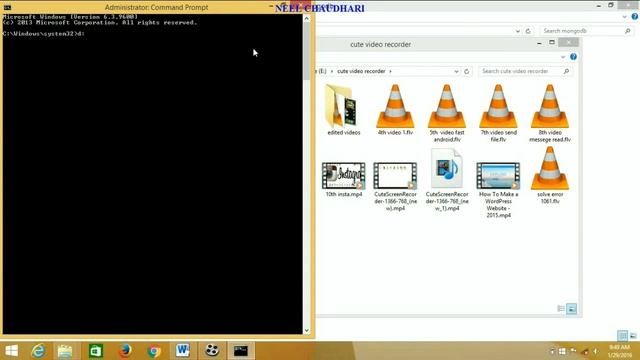Open the green Store app taskbar icon
The height and width of the screenshot is (360, 640).
click(96, 351)
